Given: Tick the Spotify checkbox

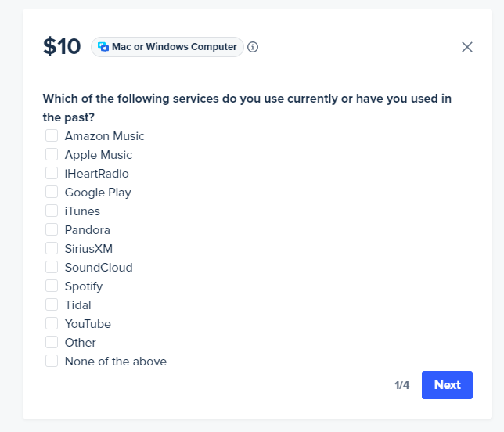Looking at the screenshot, I should click(x=52, y=286).
